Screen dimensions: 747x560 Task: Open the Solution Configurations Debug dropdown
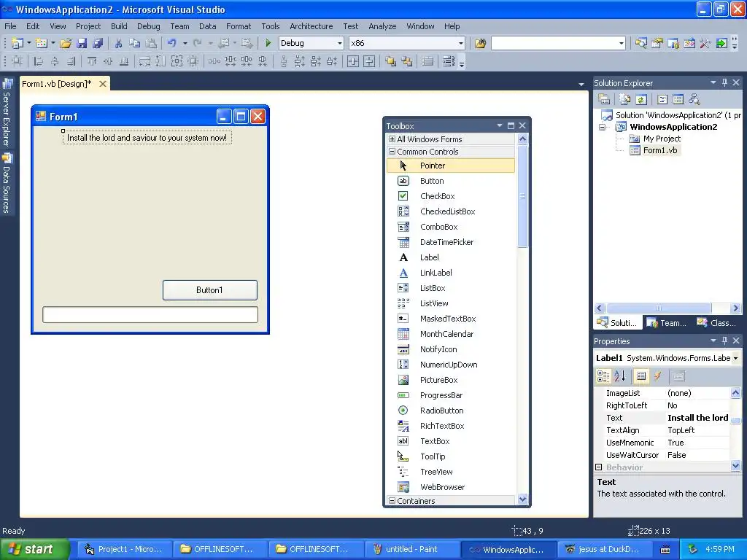point(339,43)
